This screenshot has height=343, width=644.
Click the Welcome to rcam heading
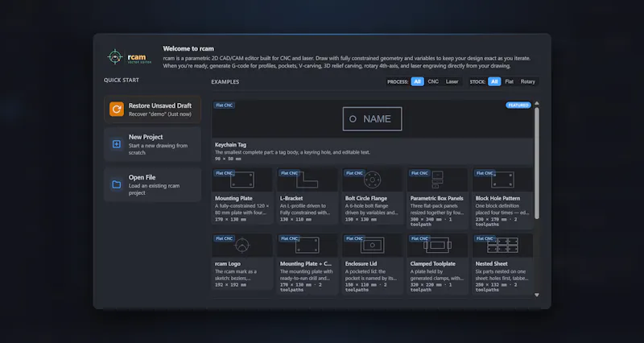point(188,48)
